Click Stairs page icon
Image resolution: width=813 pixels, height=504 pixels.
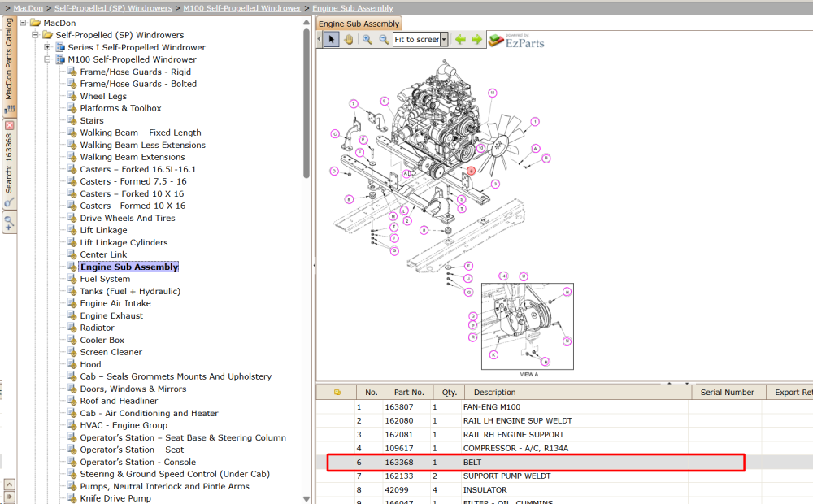point(72,120)
